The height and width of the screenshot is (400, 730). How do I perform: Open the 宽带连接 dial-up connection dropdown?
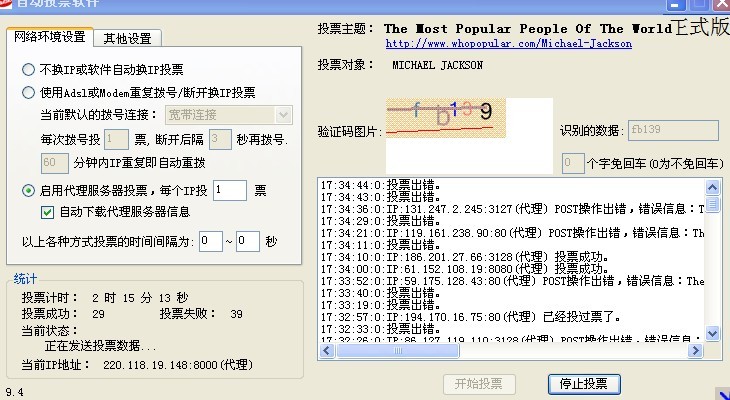point(283,115)
